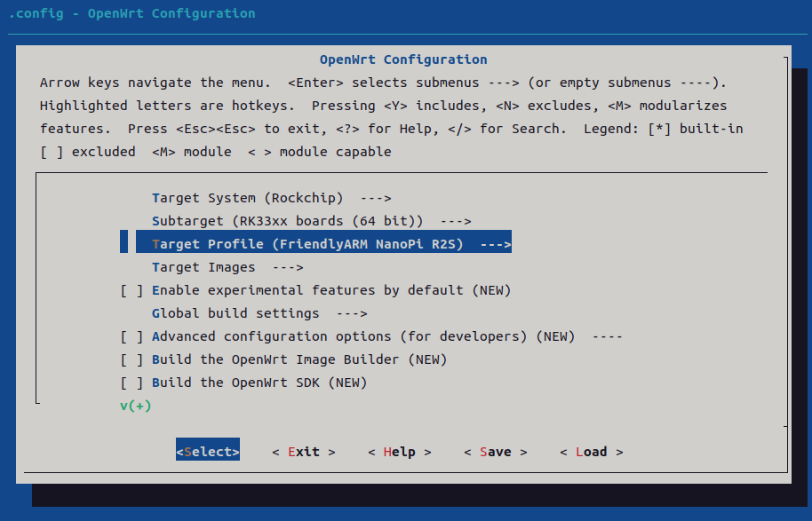Click the arrow after Subtarget RK33xx boards

pos(456,221)
